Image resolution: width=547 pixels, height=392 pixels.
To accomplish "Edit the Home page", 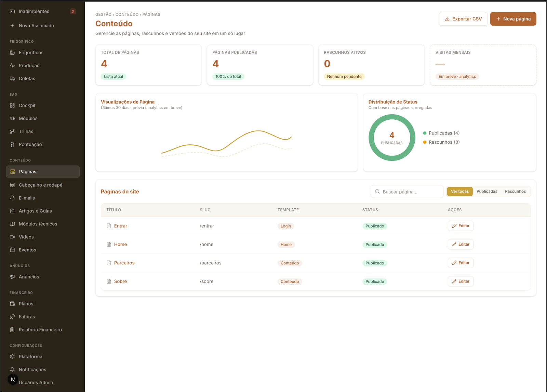I will (461, 244).
